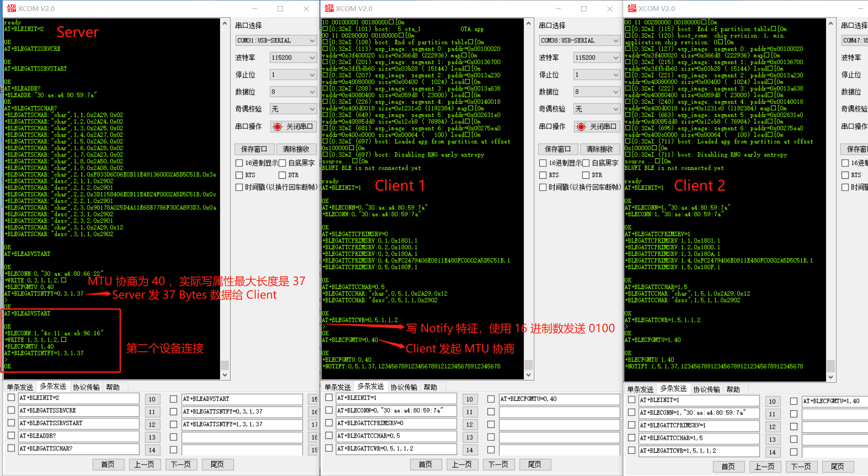
Task: Click AT+BLEGATTSSRVCRE command field in Server window
Action: point(79,411)
